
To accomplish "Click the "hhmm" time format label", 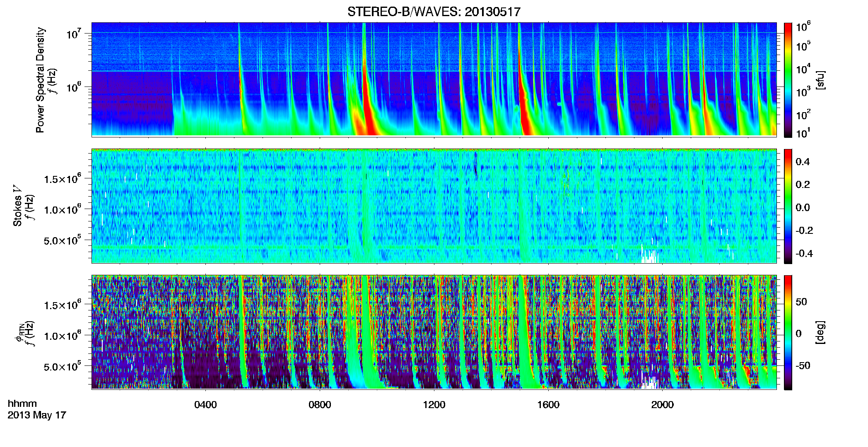I will tap(22, 404).
